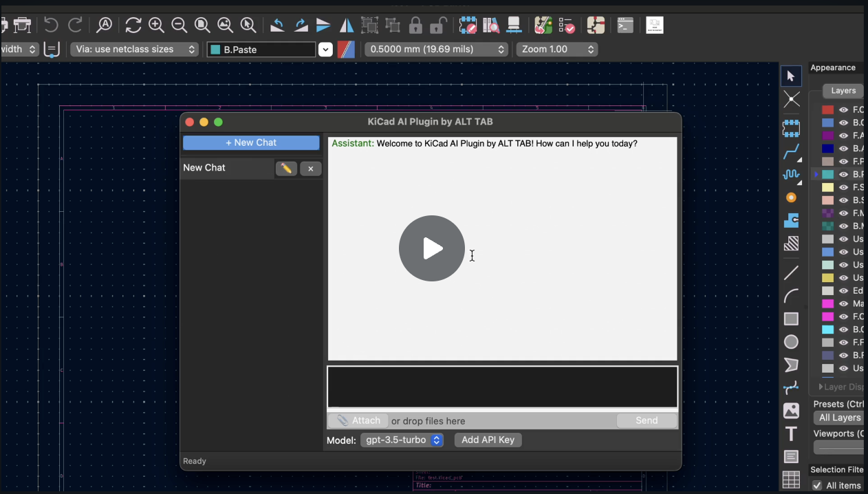Activate the Select arrow tool

[791, 76]
